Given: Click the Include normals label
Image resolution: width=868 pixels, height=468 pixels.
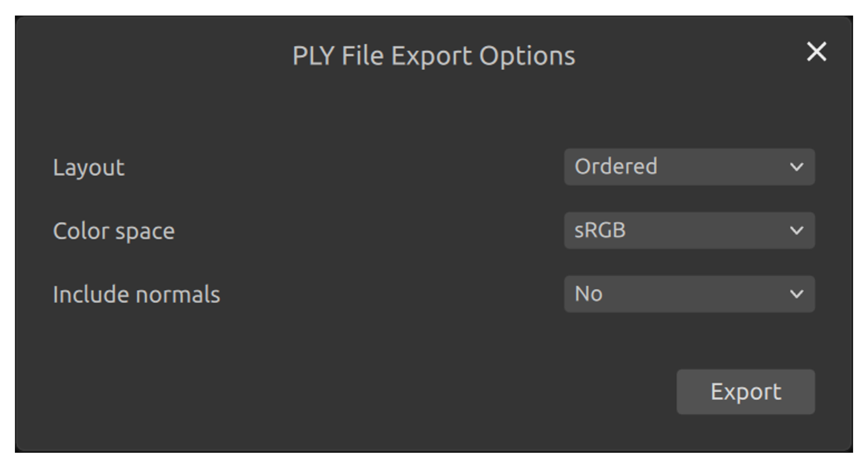Looking at the screenshot, I should click(x=136, y=294).
